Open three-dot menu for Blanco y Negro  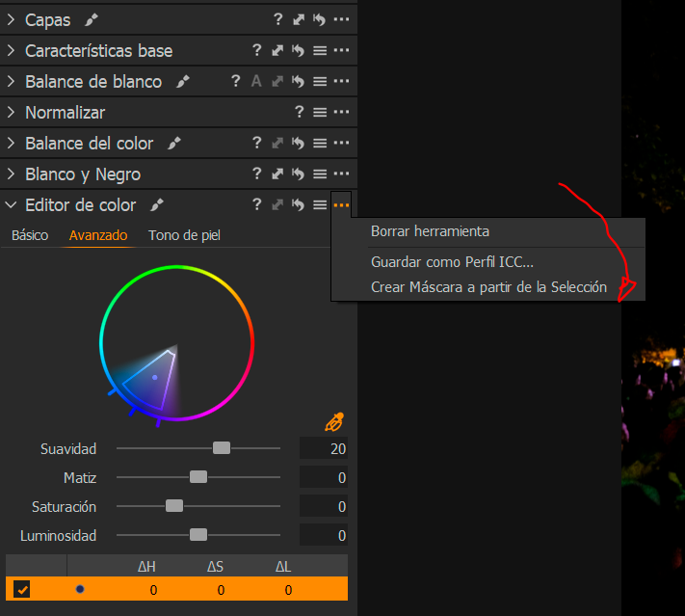pos(341,174)
